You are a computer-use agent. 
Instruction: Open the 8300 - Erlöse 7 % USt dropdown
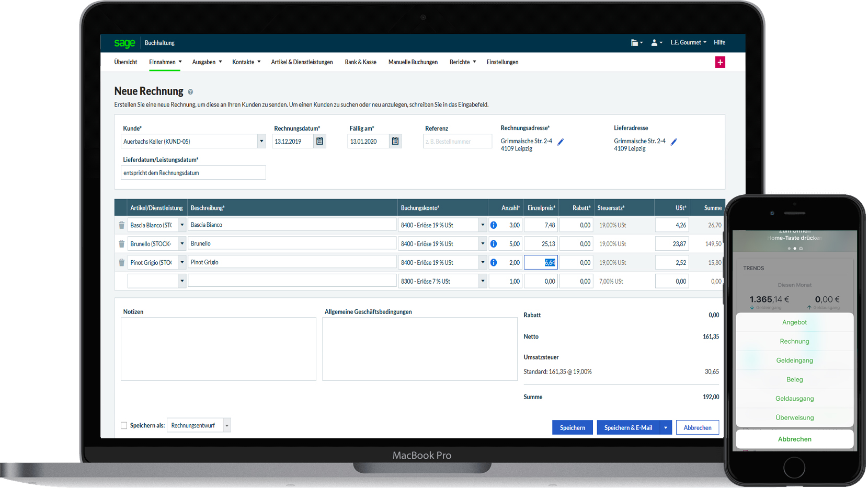tap(483, 281)
